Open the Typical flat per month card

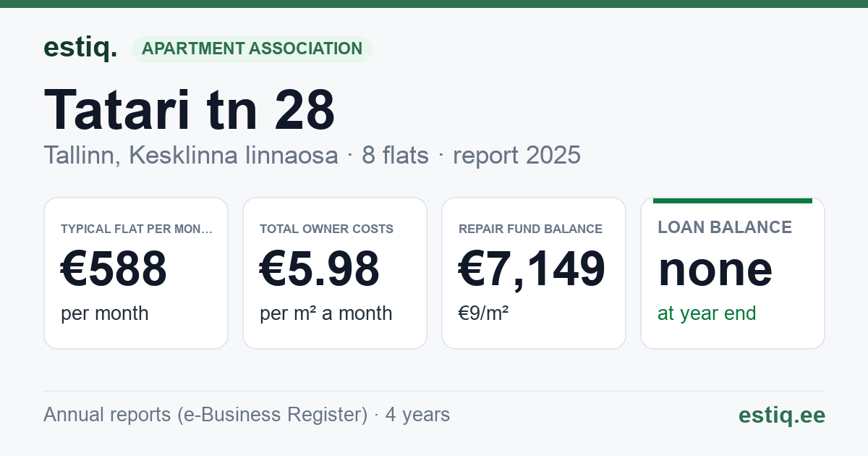(136, 273)
